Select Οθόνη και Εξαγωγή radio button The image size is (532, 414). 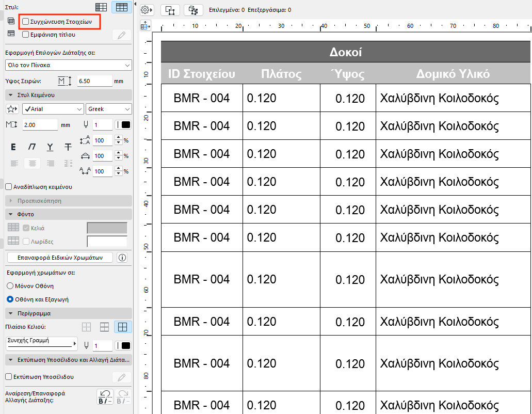[x=10, y=299]
